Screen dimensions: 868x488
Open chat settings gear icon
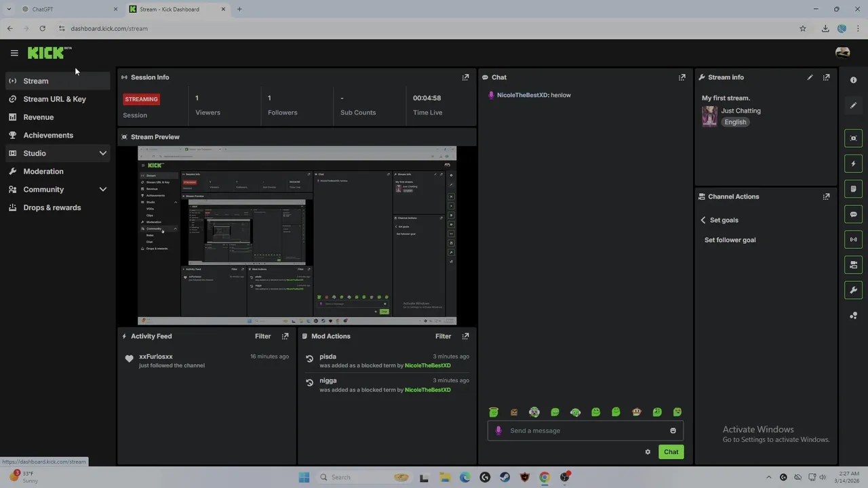[648, 452]
